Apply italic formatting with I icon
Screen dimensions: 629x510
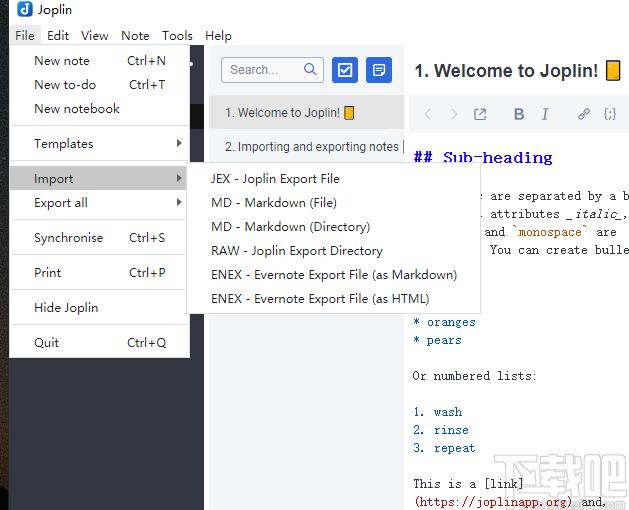pyautogui.click(x=545, y=114)
